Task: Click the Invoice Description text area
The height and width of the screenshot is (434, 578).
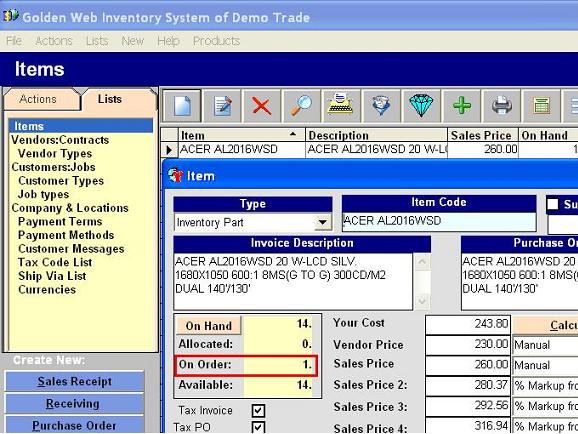Action: coord(293,281)
